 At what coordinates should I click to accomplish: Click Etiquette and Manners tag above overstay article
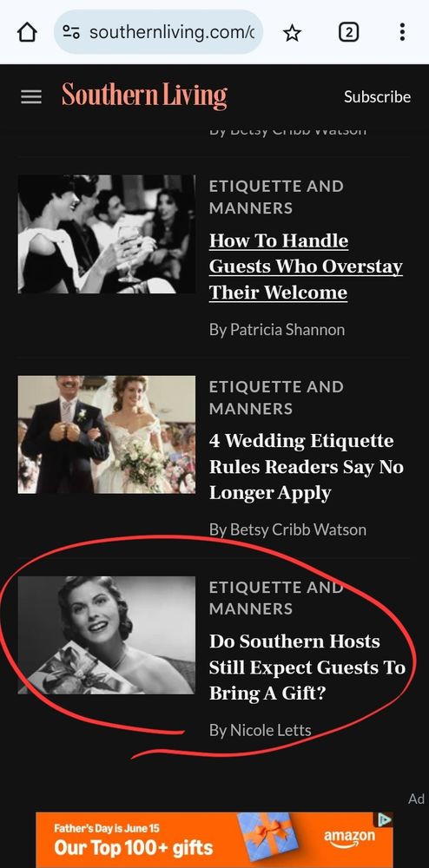click(x=276, y=197)
